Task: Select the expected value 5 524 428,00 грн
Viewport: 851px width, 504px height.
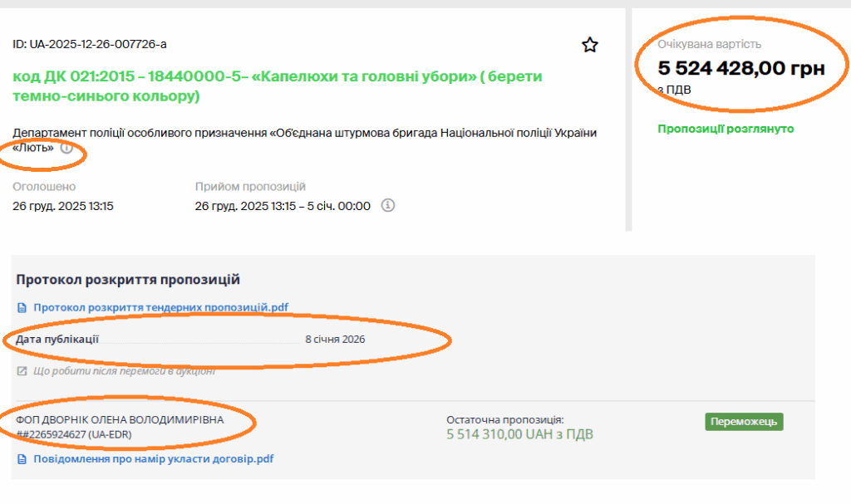Action: coord(741,68)
